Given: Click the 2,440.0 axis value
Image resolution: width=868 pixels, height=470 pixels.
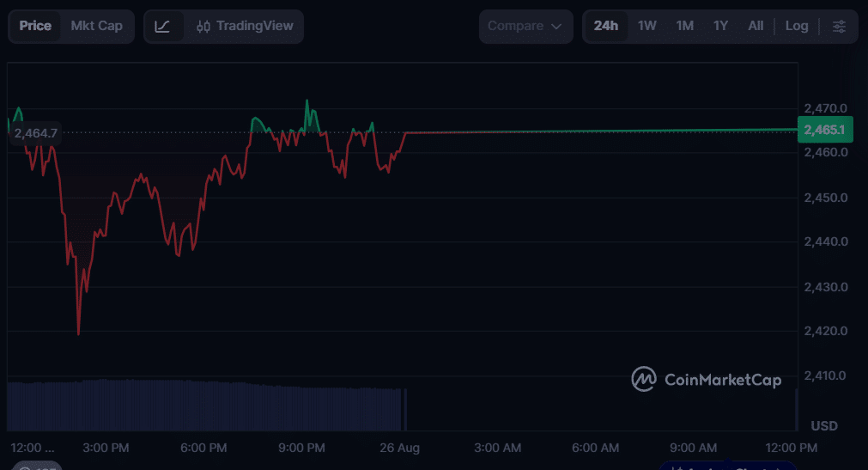Looking at the screenshot, I should [825, 241].
